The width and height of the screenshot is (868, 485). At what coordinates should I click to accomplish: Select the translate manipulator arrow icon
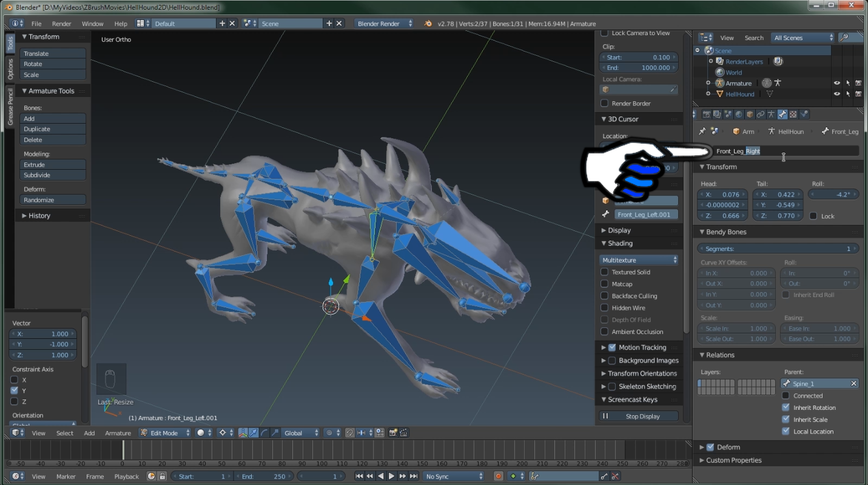[254, 433]
